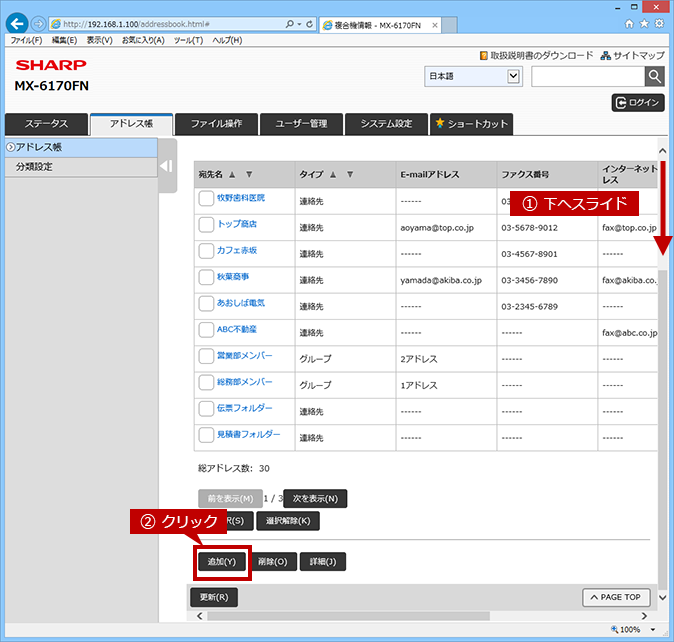
Task: Check the box for トップ商店
Action: (206, 224)
